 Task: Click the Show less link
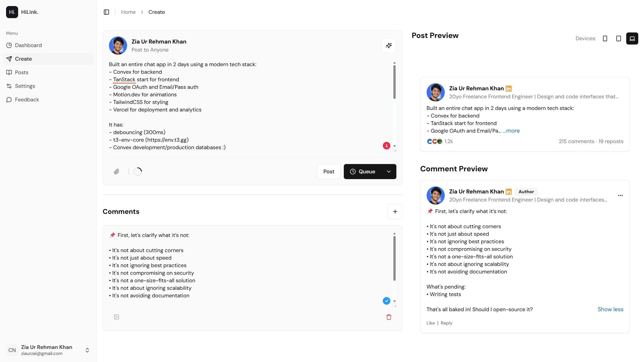pos(610,309)
